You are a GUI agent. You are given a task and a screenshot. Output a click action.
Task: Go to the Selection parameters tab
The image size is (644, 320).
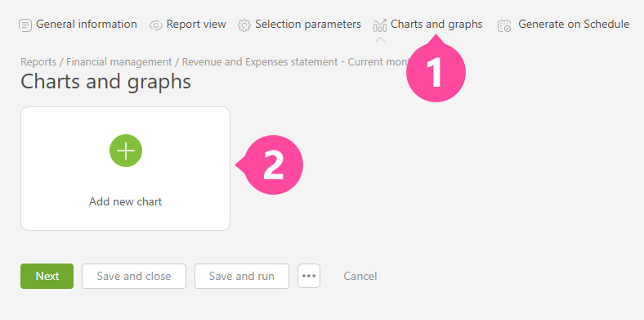pyautogui.click(x=299, y=25)
